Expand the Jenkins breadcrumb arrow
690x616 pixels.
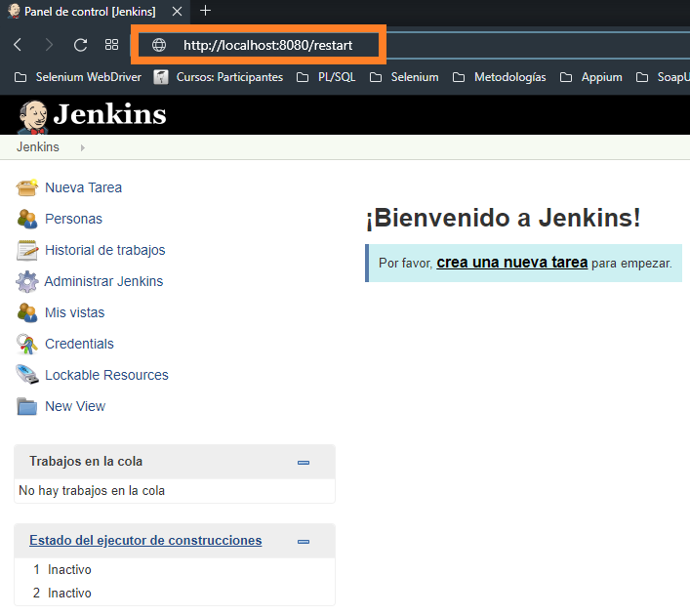point(82,147)
